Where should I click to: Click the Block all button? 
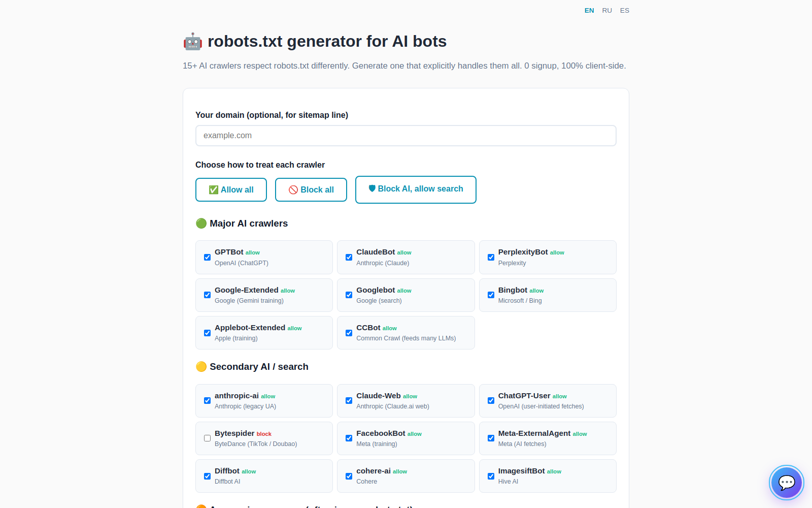tap(311, 189)
